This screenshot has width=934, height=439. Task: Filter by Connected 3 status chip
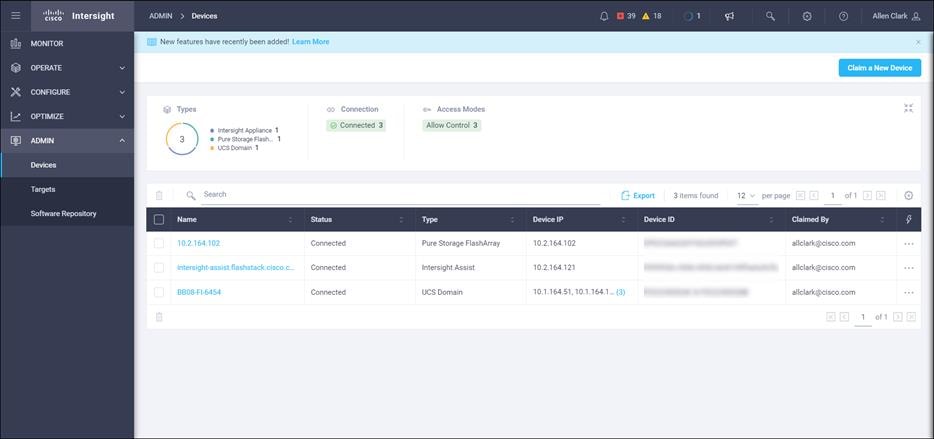click(x=356, y=126)
